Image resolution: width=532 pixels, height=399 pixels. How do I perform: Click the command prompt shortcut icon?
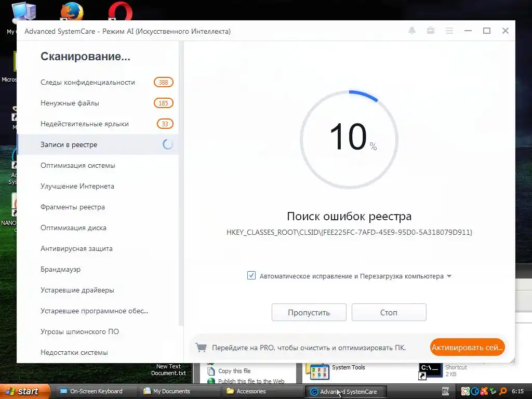pos(430,371)
